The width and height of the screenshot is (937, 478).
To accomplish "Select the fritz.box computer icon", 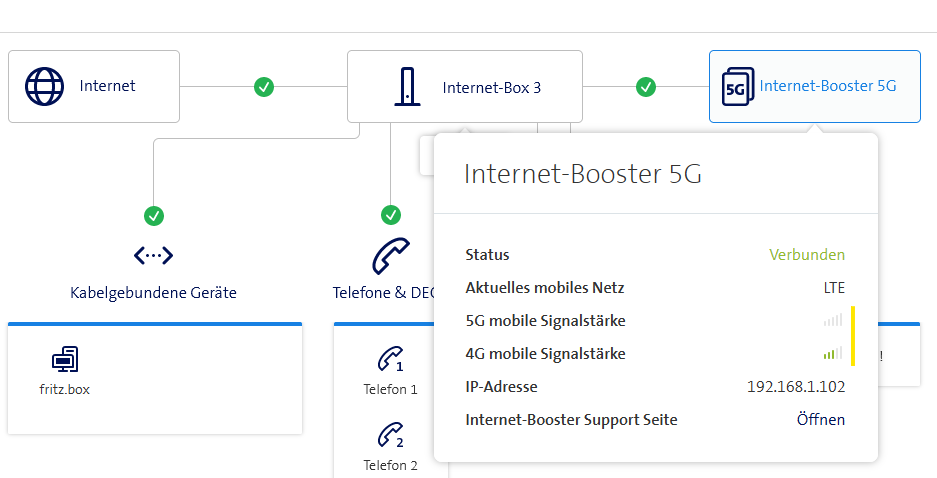I will [x=65, y=360].
